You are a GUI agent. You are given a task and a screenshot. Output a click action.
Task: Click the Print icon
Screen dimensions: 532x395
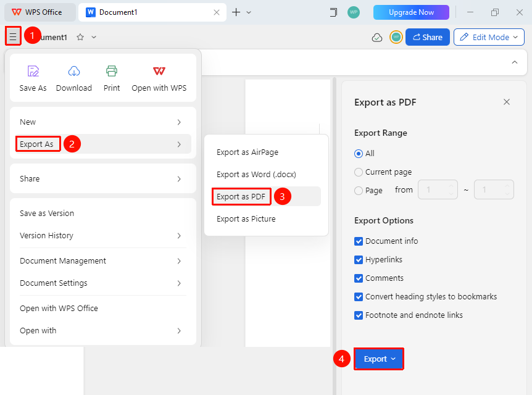112,71
